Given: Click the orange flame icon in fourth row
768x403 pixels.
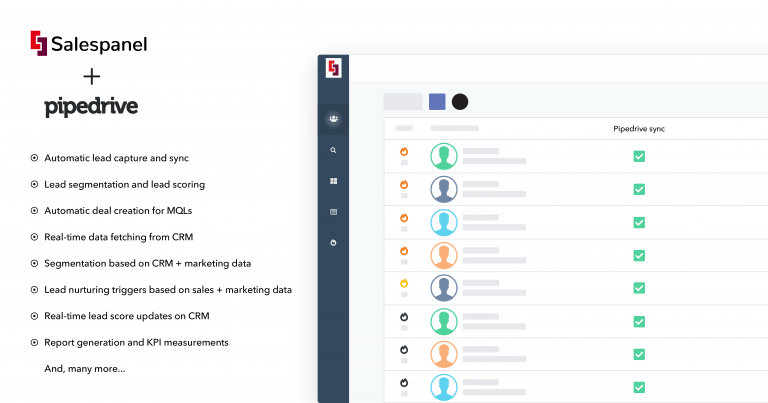Looking at the screenshot, I should click(x=404, y=251).
